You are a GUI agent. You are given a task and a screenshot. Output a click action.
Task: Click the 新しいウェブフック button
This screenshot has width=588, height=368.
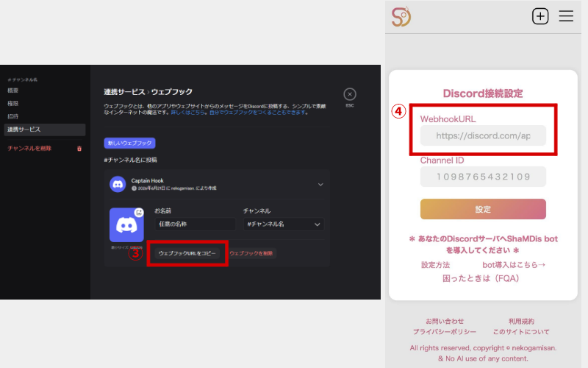coord(130,143)
